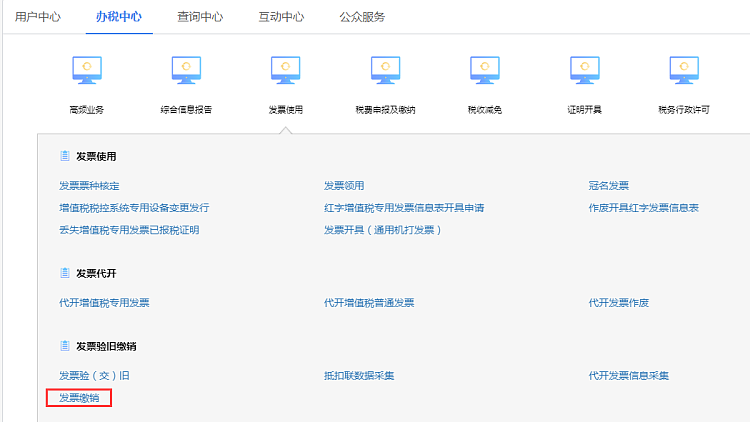
Task: Click the 发票领用 link
Action: (344, 186)
